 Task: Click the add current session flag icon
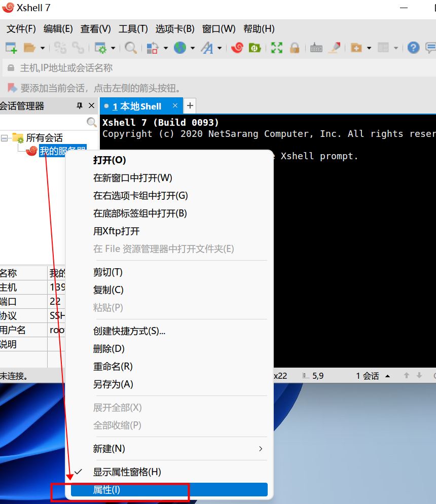[x=12, y=88]
